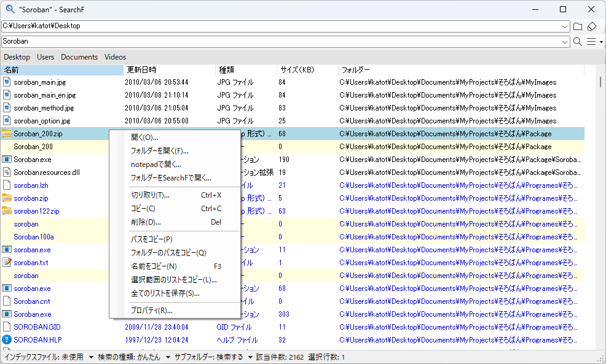This screenshot has height=364, width=606.
Task: Click the Soroban.cnt file icon
Action: (7, 301)
